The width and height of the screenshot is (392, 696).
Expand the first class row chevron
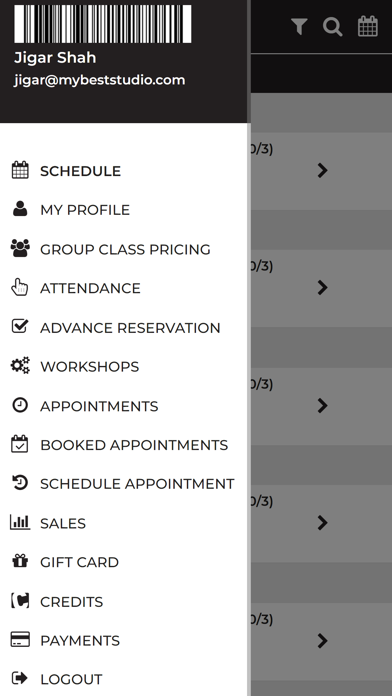(x=323, y=170)
